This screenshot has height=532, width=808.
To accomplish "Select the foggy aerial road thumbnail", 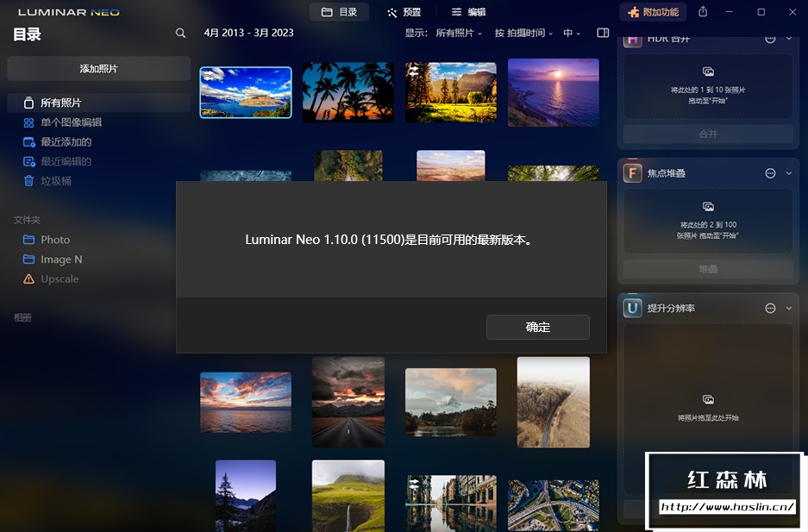I will pyautogui.click(x=554, y=402).
